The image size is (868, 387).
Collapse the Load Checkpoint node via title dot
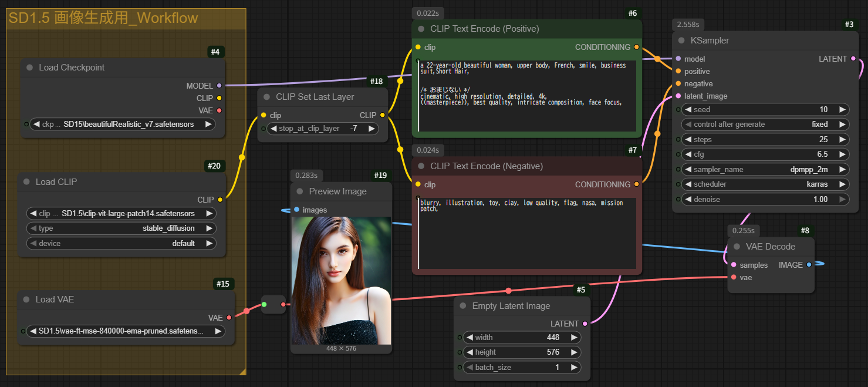[x=29, y=68]
